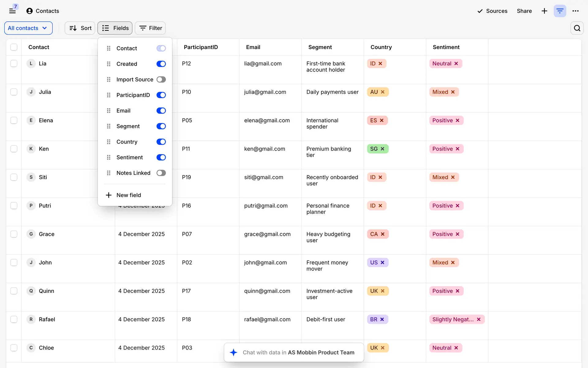Click New field in the Fields menu
This screenshot has width=588, height=368.
[129, 195]
